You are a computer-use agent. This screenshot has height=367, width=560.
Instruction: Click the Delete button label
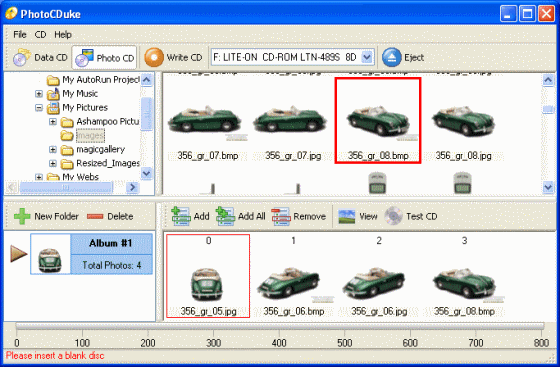click(x=120, y=216)
